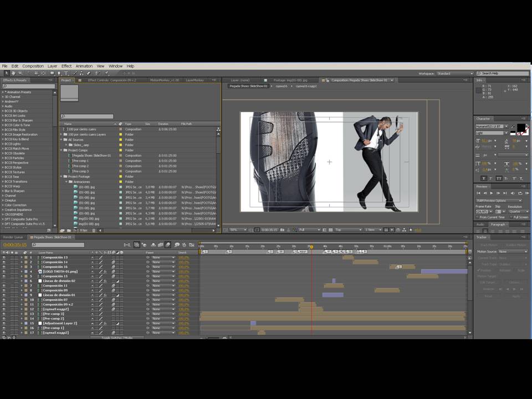Select the Hand tool in the toolbar
This screenshot has height=399, width=532.
click(14, 73)
